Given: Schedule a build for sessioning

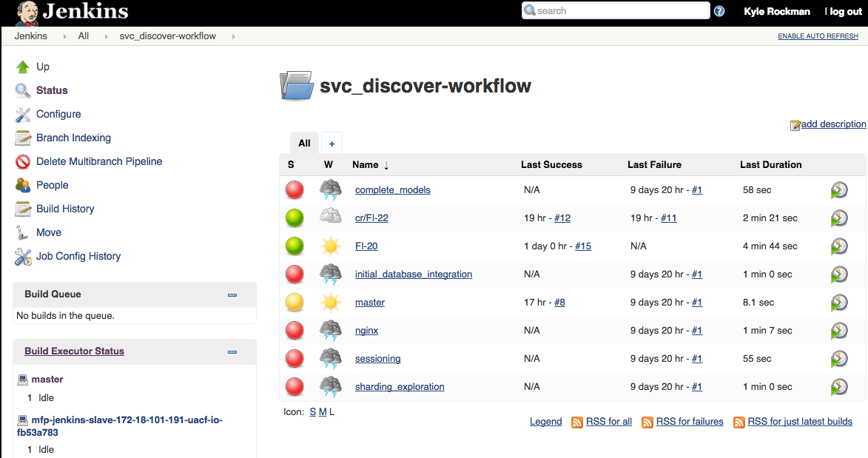Looking at the screenshot, I should pos(839,359).
